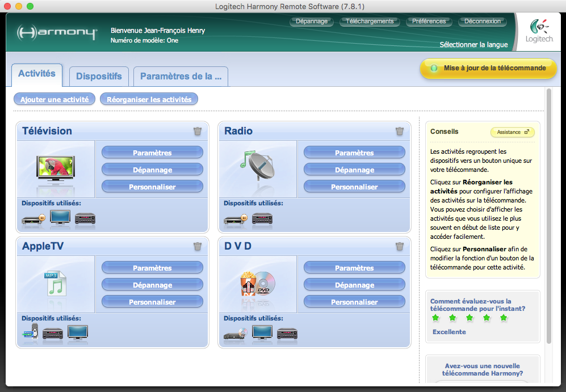Click the TV screen device under Télévision
The width and height of the screenshot is (566, 392).
point(60,217)
